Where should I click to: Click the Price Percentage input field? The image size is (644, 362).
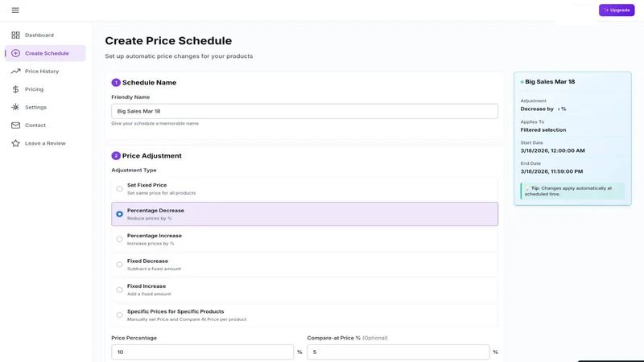[203, 352]
